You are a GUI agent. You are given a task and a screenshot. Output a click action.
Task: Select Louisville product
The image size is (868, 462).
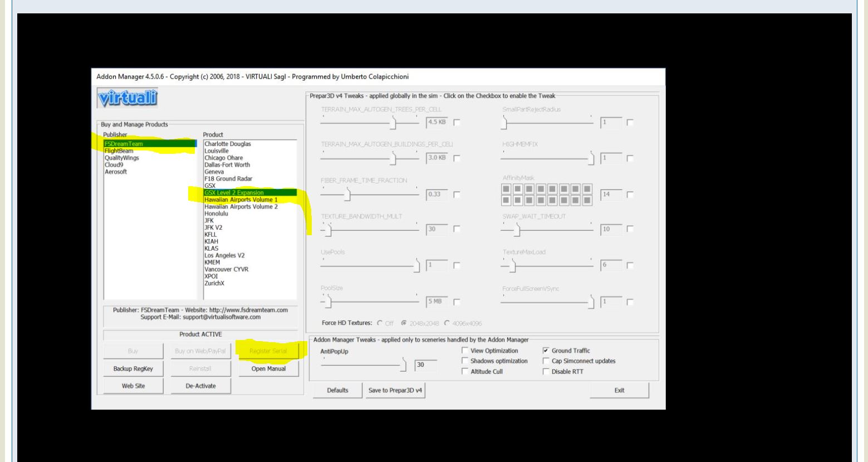pos(250,150)
